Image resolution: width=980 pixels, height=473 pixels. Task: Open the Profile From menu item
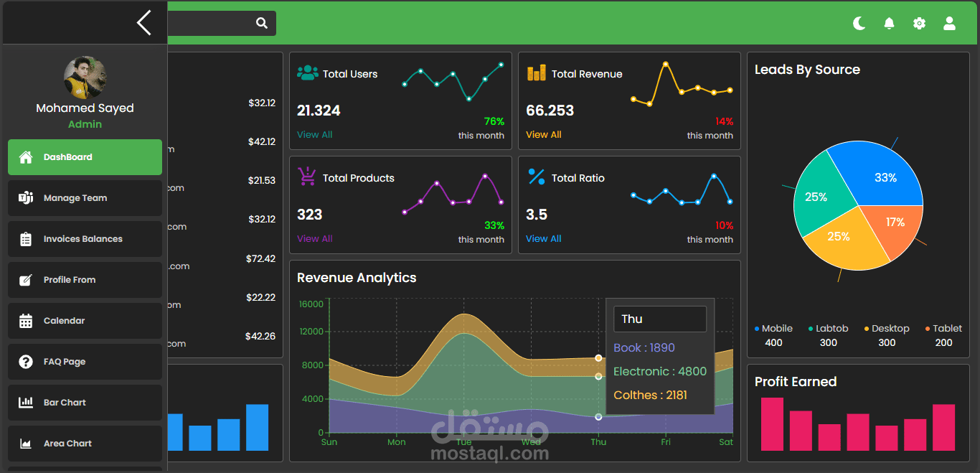pyautogui.click(x=85, y=280)
